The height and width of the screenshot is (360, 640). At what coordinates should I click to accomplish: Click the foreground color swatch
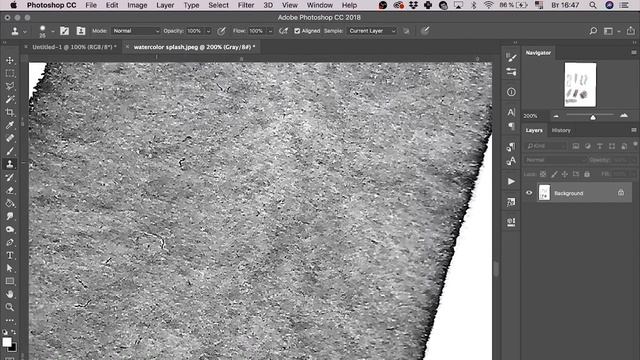coord(7,342)
